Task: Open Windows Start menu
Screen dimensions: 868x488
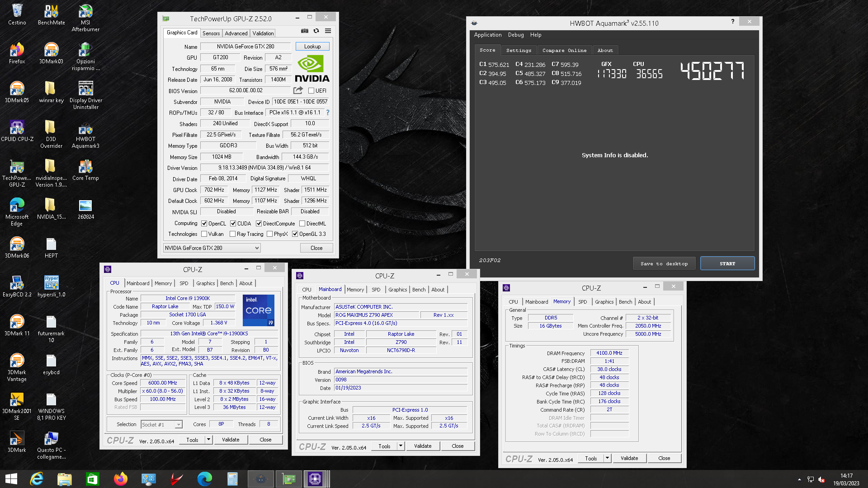Action: pos(11,479)
